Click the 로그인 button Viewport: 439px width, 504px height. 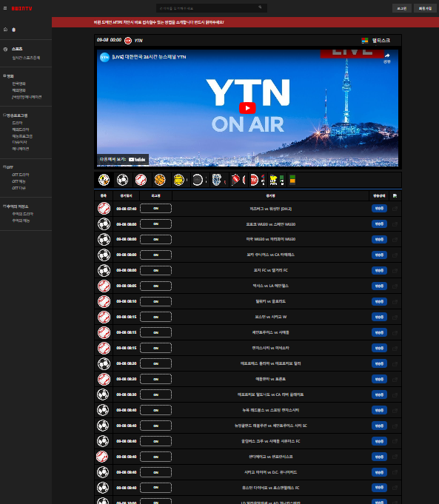402,8
